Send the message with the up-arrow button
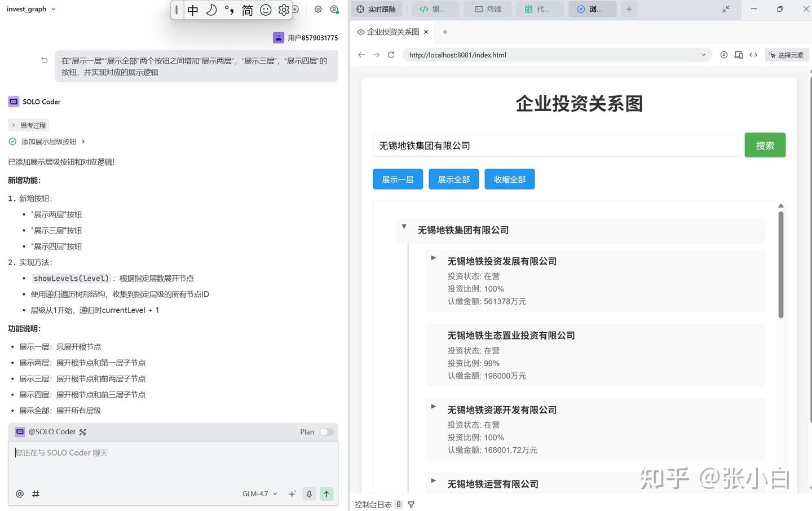Image resolution: width=812 pixels, height=511 pixels. click(326, 494)
